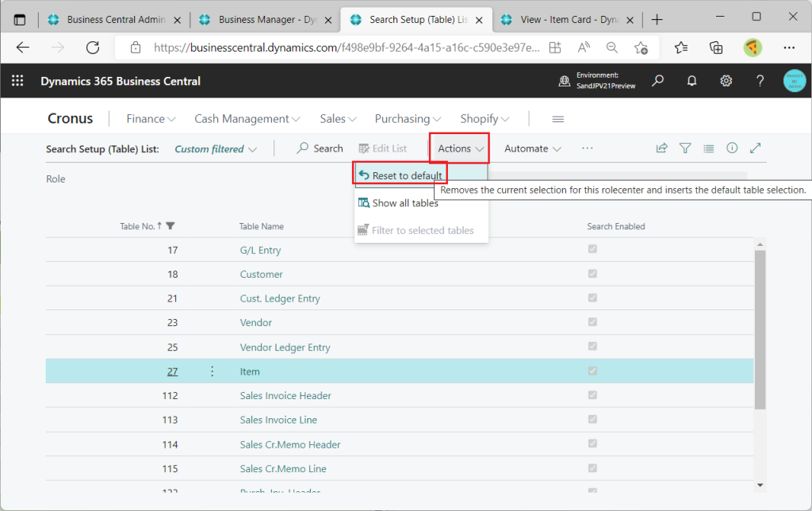812x511 pixels.
Task: Toggle Search Enabled for Sales Invoice Line
Action: tap(592, 419)
